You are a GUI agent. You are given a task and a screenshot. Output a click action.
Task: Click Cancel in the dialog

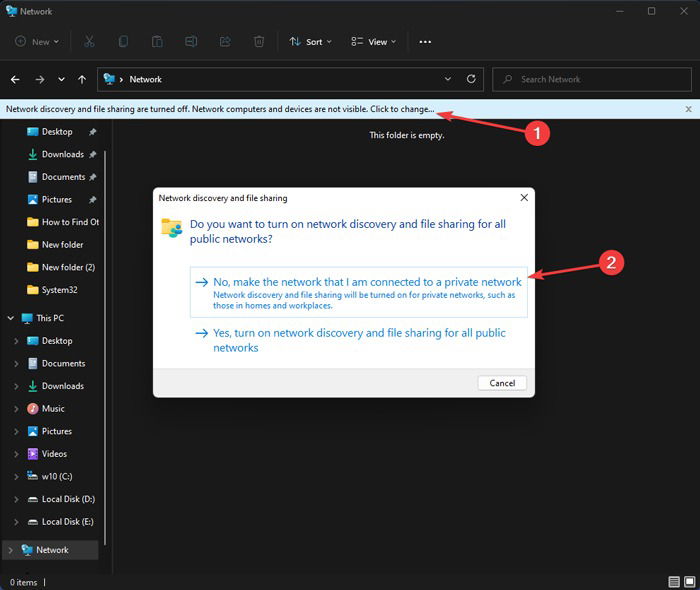pyautogui.click(x=502, y=383)
